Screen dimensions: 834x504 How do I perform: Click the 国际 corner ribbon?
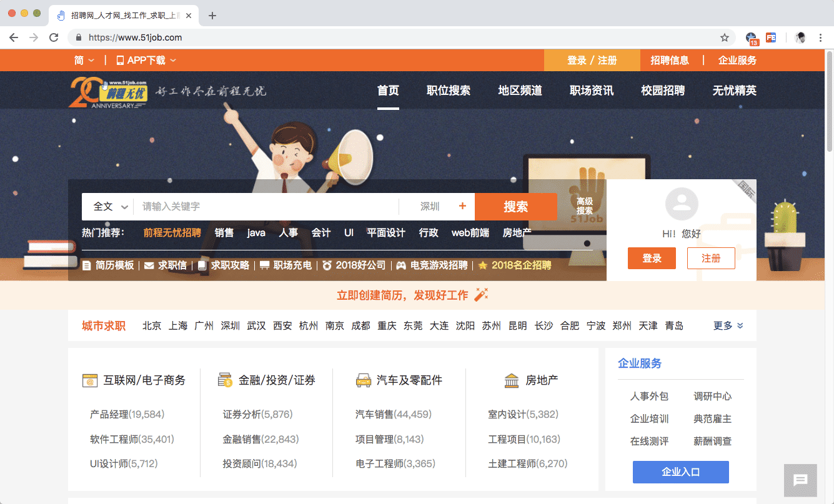pyautogui.click(x=745, y=190)
